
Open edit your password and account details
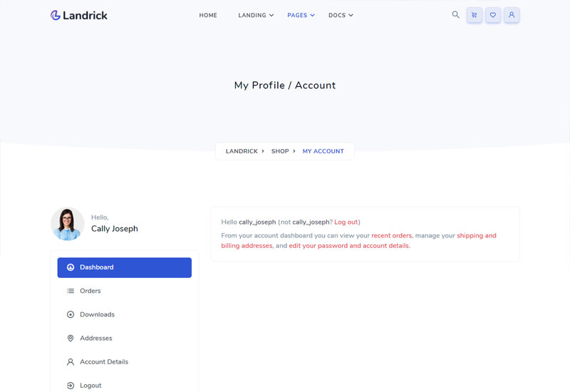(x=348, y=245)
